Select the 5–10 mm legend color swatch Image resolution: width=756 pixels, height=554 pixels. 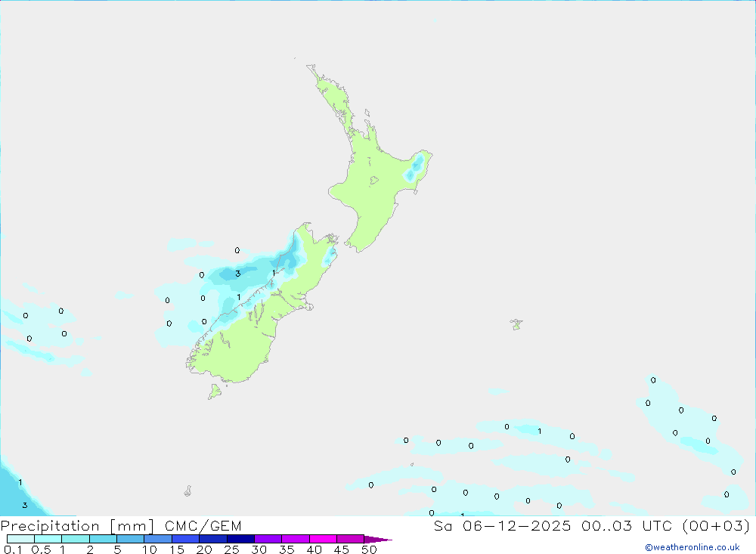click(131, 539)
